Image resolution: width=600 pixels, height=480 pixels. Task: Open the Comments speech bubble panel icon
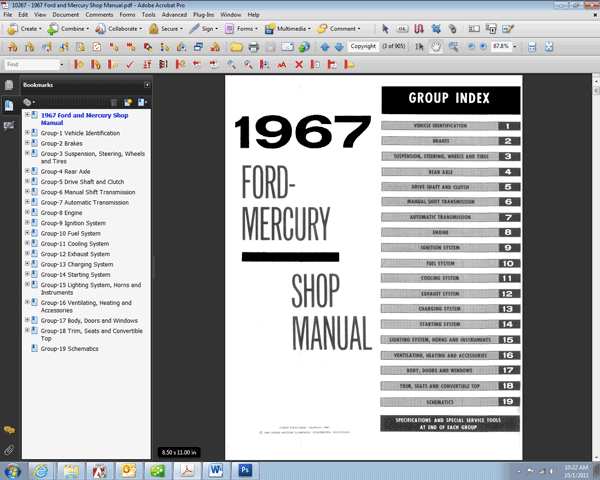pos(9,430)
